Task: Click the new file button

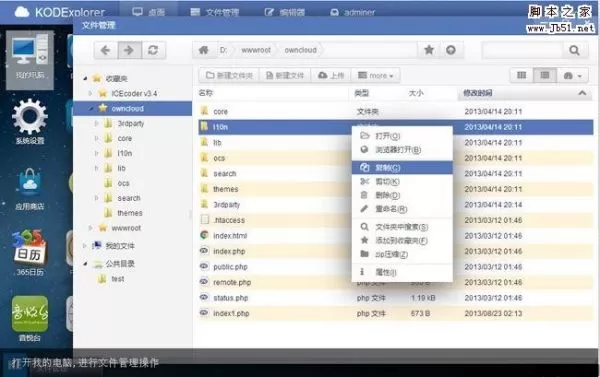Action: (285, 75)
